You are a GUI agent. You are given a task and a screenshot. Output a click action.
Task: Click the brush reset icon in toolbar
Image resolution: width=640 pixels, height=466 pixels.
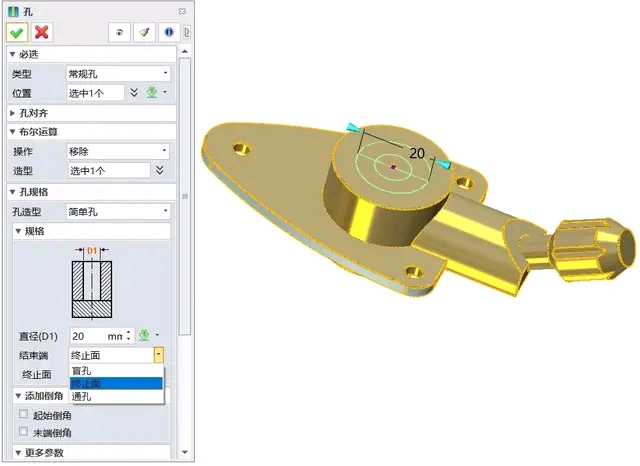(144, 32)
